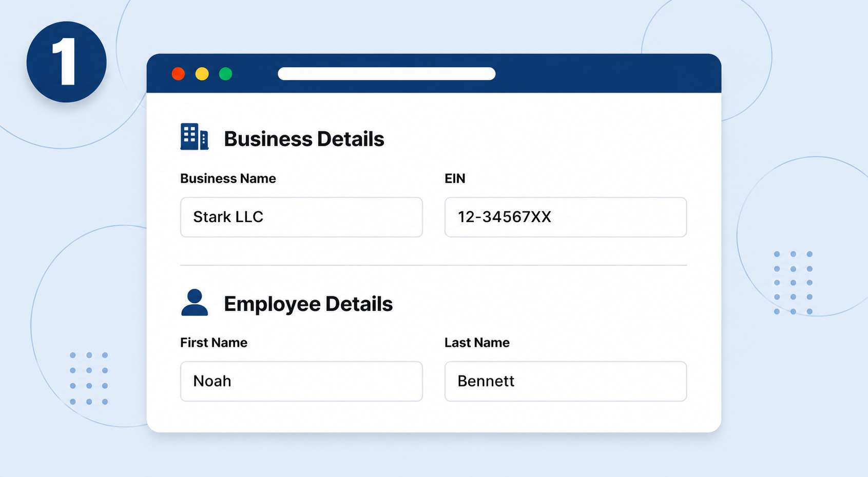Click the Business Name label
The image size is (868, 477).
228,178
